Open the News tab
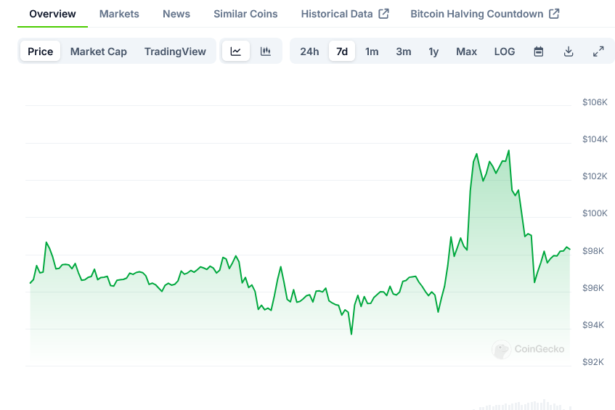 click(176, 14)
